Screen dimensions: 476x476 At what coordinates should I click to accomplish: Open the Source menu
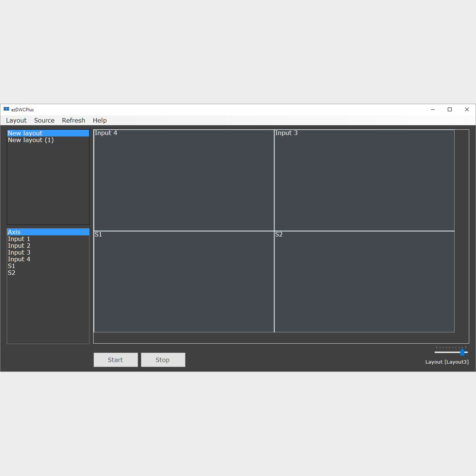click(44, 120)
